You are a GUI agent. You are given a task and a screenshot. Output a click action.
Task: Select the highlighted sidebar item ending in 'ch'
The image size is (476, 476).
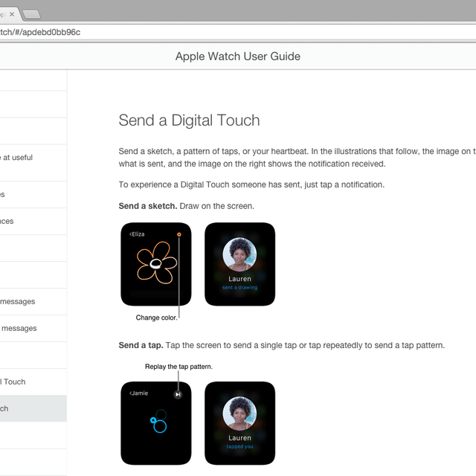coord(33,408)
